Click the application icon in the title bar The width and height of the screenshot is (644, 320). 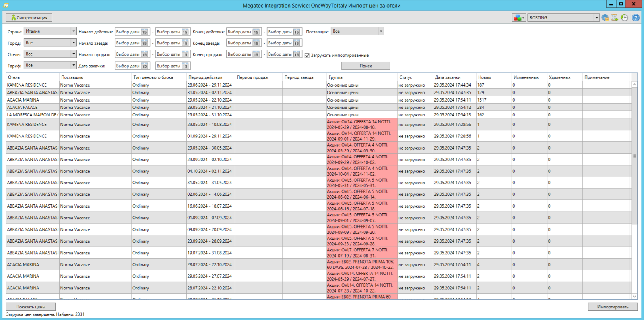6,5
